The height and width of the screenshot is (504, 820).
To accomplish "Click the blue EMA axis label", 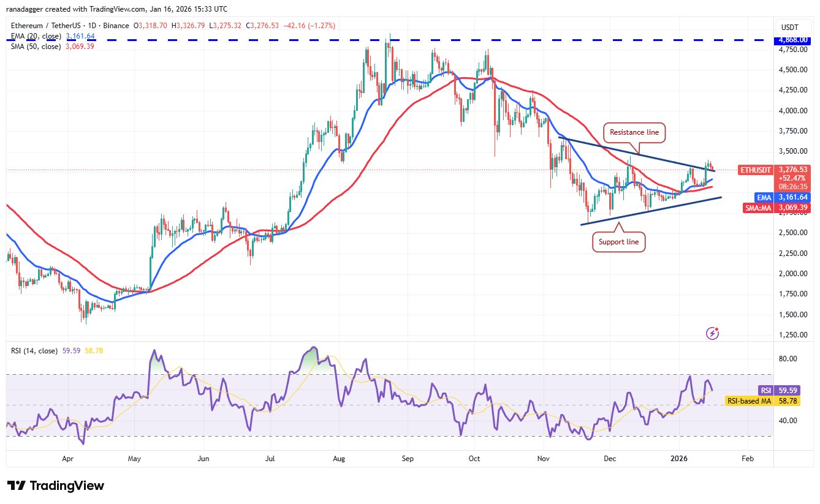I will (762, 197).
